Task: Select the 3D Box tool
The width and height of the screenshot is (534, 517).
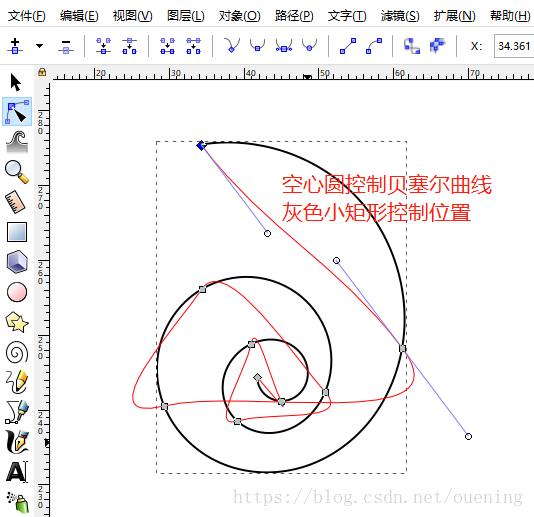Action: pyautogui.click(x=17, y=262)
